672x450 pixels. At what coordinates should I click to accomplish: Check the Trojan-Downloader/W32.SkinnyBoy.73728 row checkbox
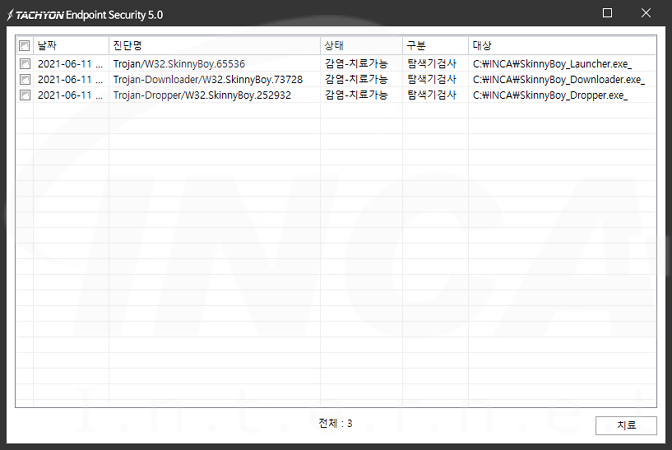[25, 79]
